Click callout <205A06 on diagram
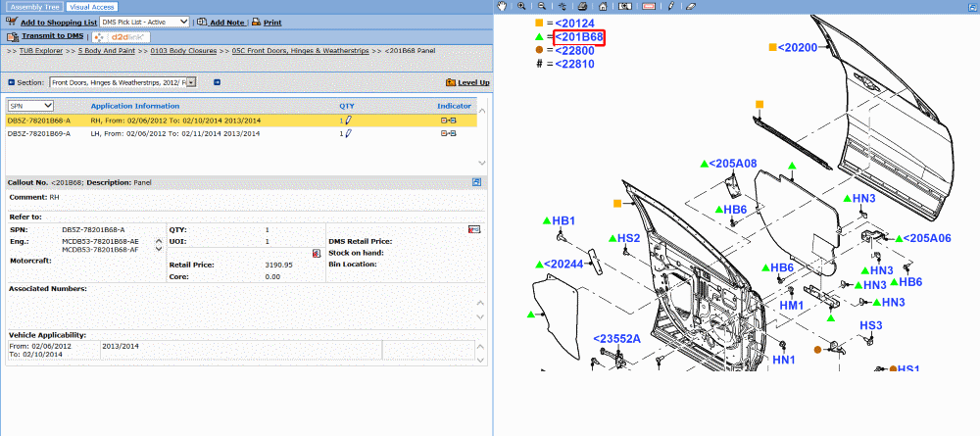This screenshot has height=436, width=980. click(927, 238)
